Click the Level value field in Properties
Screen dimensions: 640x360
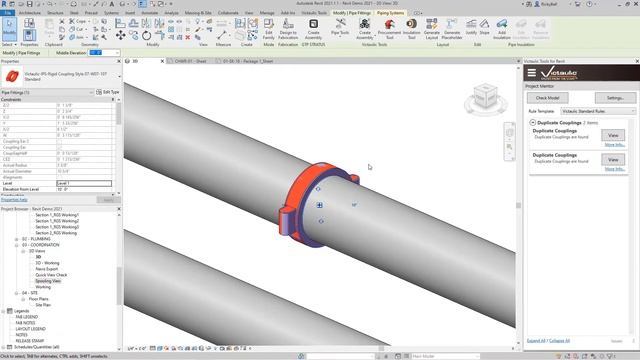[84, 184]
